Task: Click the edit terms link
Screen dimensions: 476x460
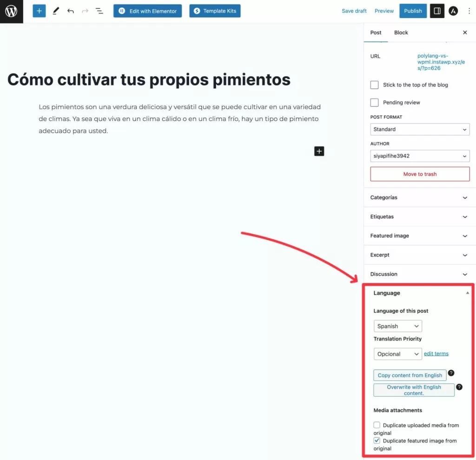Action: pyautogui.click(x=436, y=354)
